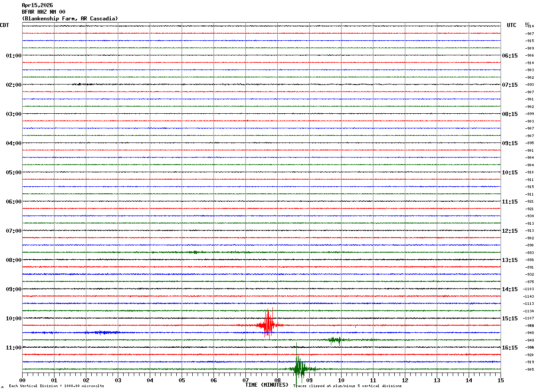Click the 07 minute axis tick label
536x392 pixels.
[246, 380]
